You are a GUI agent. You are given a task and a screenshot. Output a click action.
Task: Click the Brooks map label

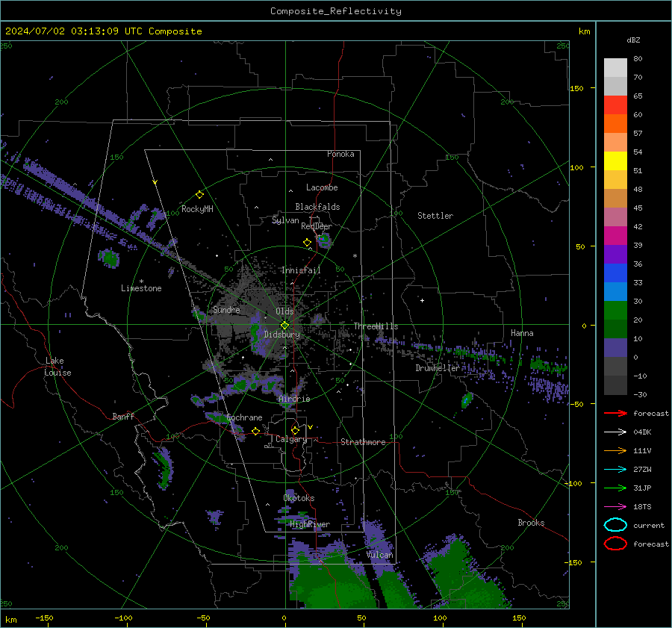coord(531,523)
